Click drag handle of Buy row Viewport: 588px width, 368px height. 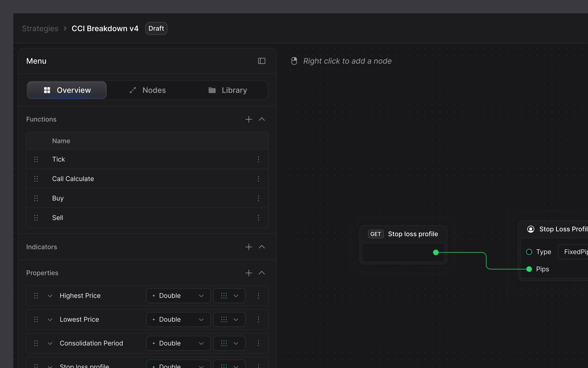(36, 198)
